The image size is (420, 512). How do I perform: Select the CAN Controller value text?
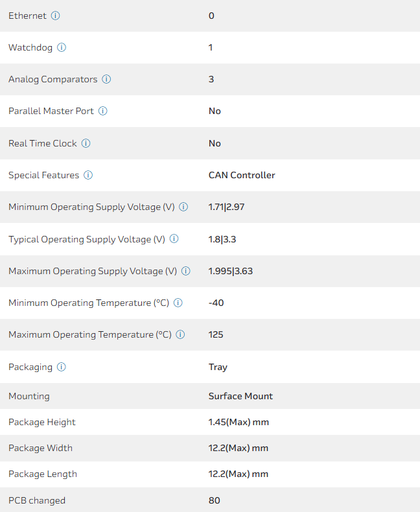coord(242,175)
